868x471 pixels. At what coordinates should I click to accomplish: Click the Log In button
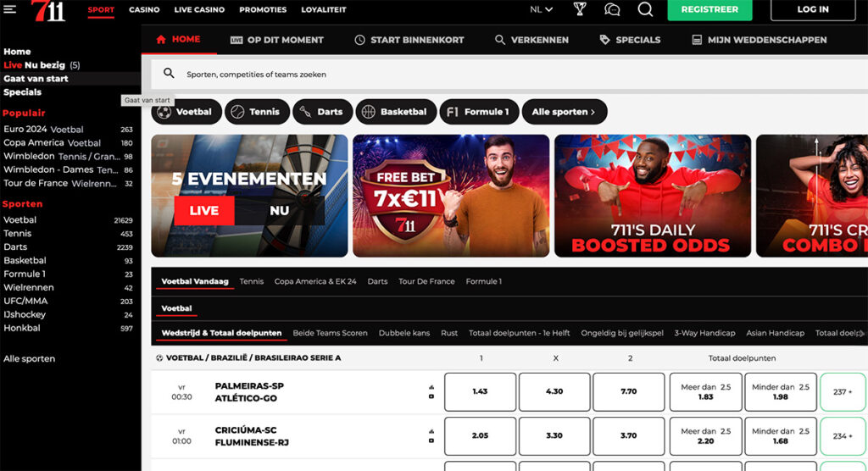pyautogui.click(x=813, y=9)
